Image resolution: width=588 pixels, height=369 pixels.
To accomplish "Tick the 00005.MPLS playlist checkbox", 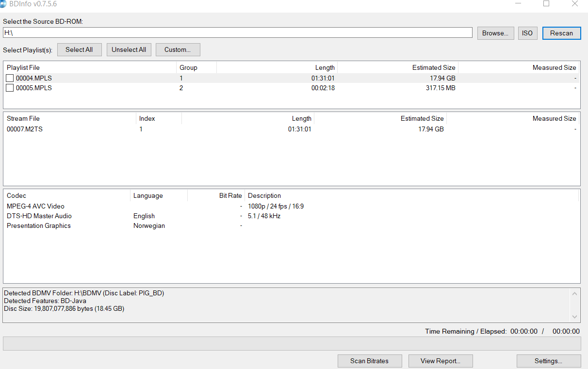I will point(10,88).
